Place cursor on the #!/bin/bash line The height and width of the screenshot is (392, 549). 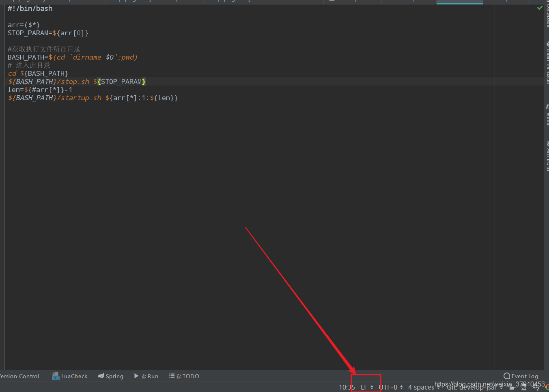[30, 9]
